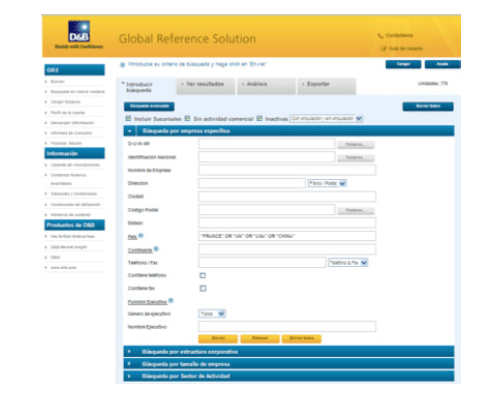
Task: Open the vinculación dropdown beside Inactivas
Action: 326,119
